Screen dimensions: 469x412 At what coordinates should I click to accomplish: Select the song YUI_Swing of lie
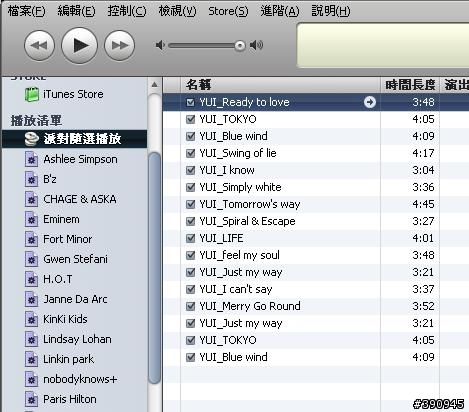(238, 153)
